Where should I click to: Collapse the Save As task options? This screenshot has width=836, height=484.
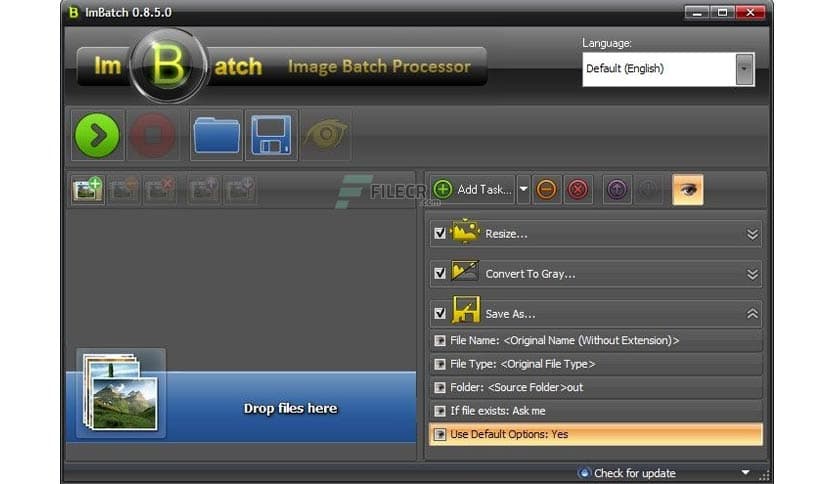click(x=752, y=314)
